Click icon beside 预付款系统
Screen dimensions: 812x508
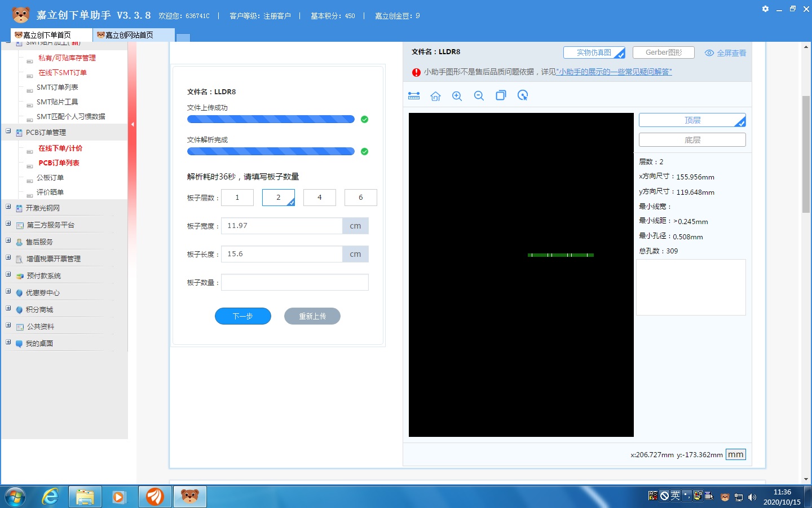click(x=20, y=276)
